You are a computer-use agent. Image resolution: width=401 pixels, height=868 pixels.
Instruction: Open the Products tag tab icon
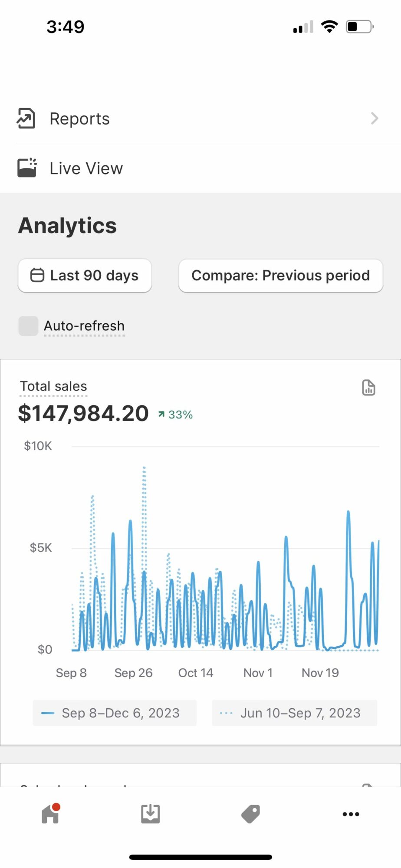pyautogui.click(x=250, y=814)
